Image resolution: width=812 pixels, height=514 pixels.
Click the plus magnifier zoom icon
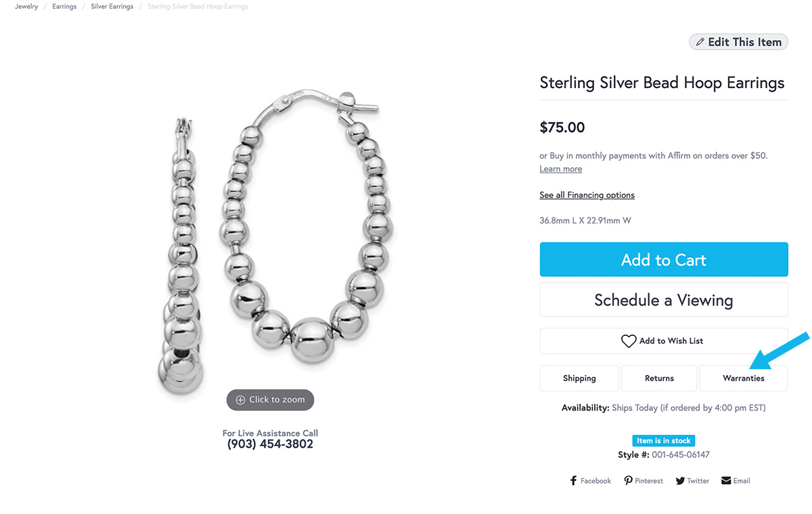[240, 400]
